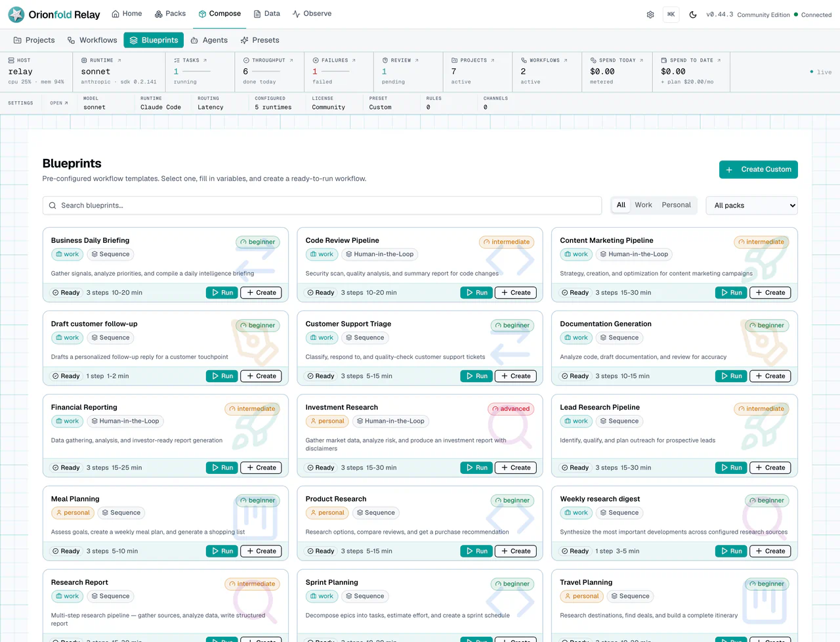Open the All packs dropdown
This screenshot has width=840, height=642.
[x=752, y=205]
